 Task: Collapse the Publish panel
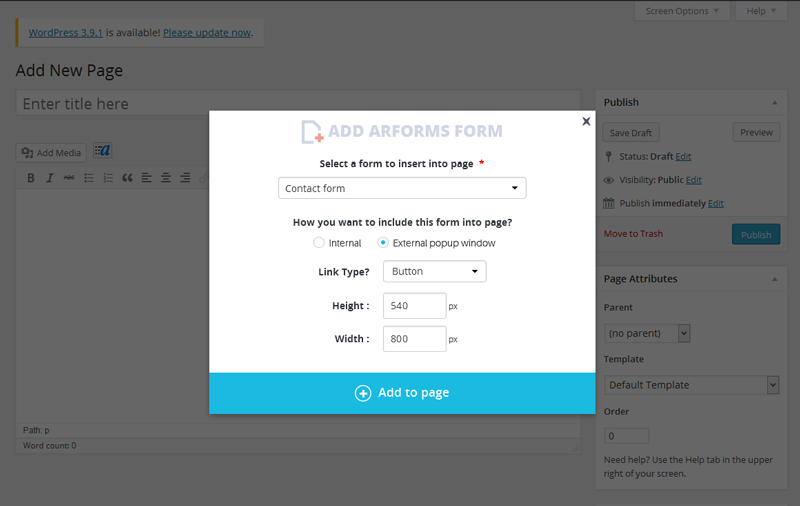click(x=774, y=103)
